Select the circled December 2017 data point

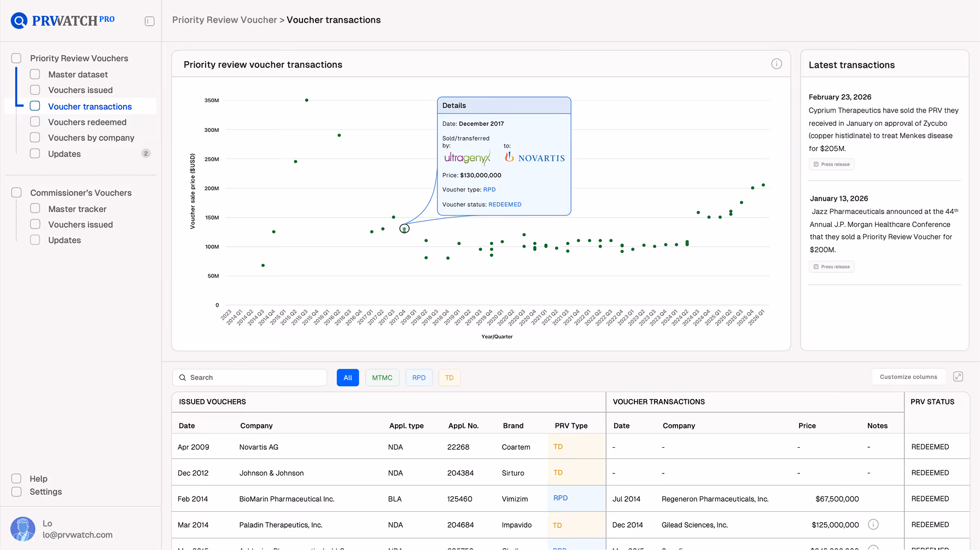point(404,229)
